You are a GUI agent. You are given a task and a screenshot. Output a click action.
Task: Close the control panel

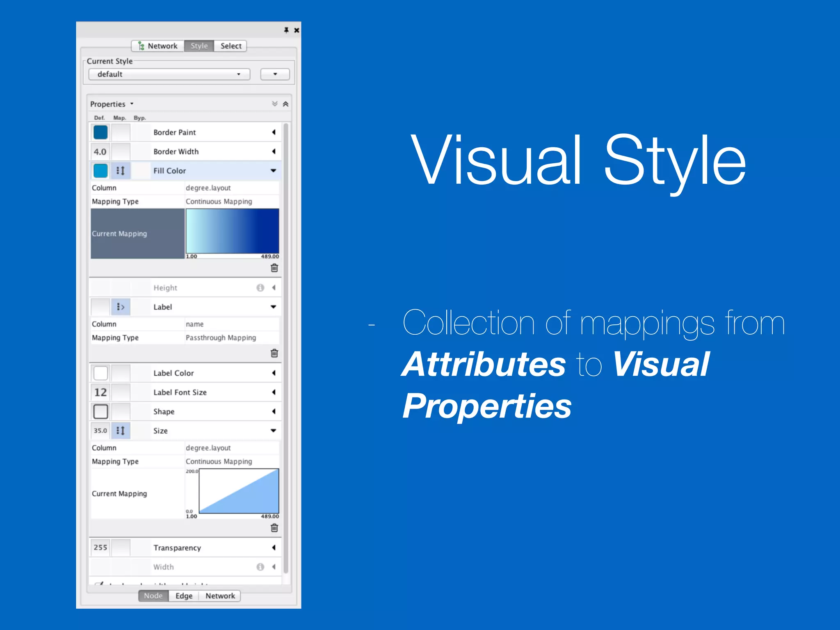[x=297, y=30]
